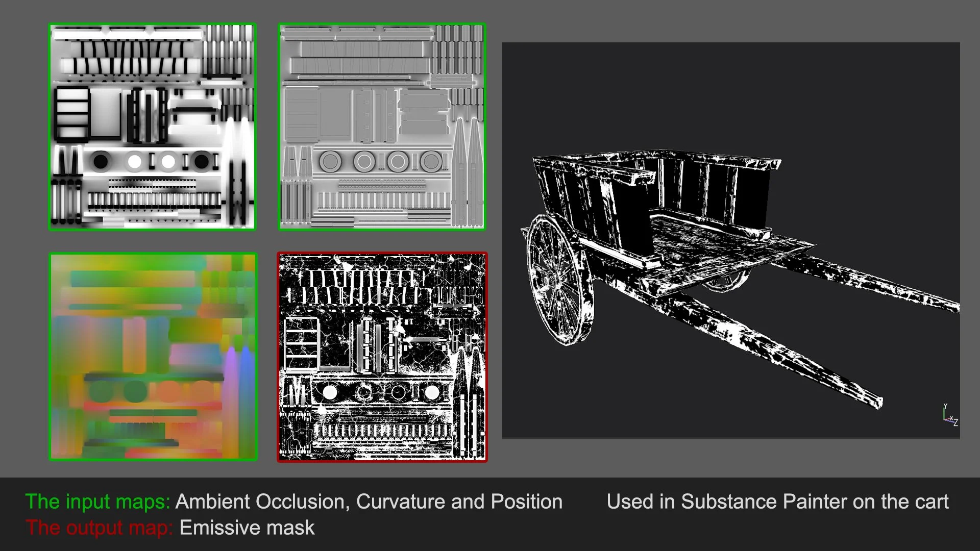Click the red 'The output map:' label
This screenshot has width=980, height=551.
point(100,528)
